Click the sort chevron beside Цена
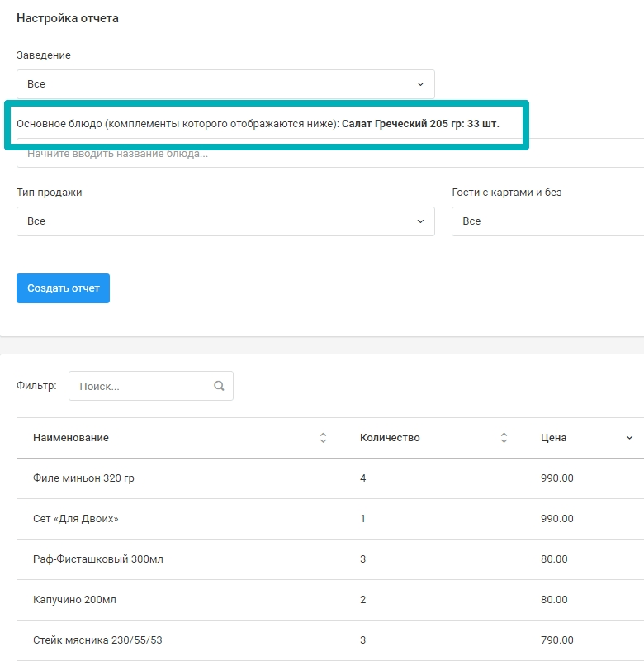 point(629,438)
